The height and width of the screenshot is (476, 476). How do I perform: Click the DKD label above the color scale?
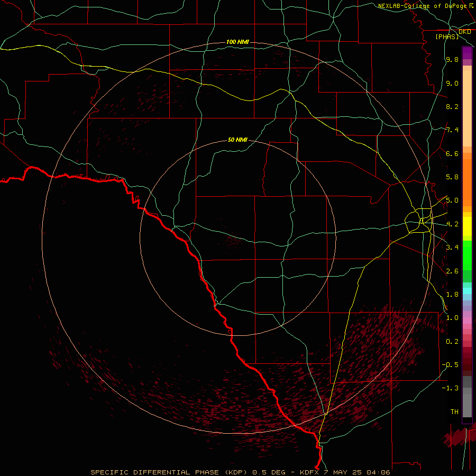pos(464,32)
